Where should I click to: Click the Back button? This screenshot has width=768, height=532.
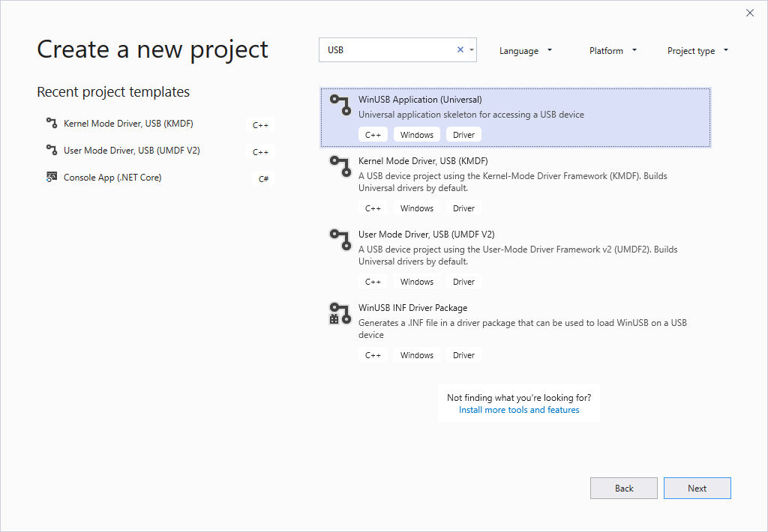(x=623, y=488)
